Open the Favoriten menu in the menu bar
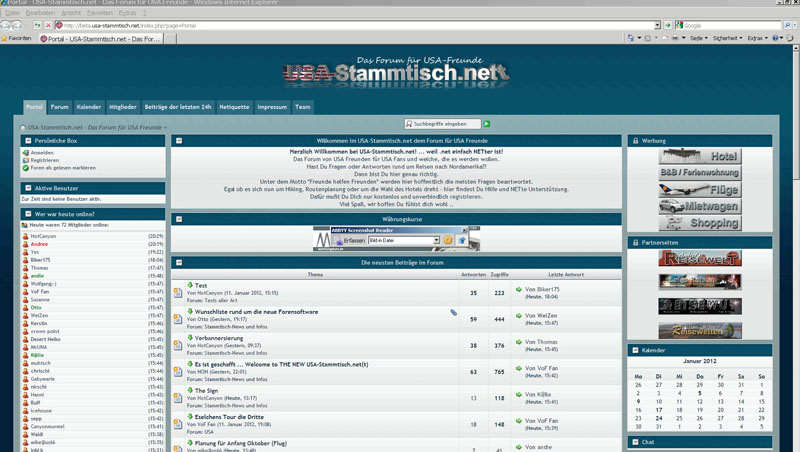Screen dimensions: 800x452 (100, 13)
